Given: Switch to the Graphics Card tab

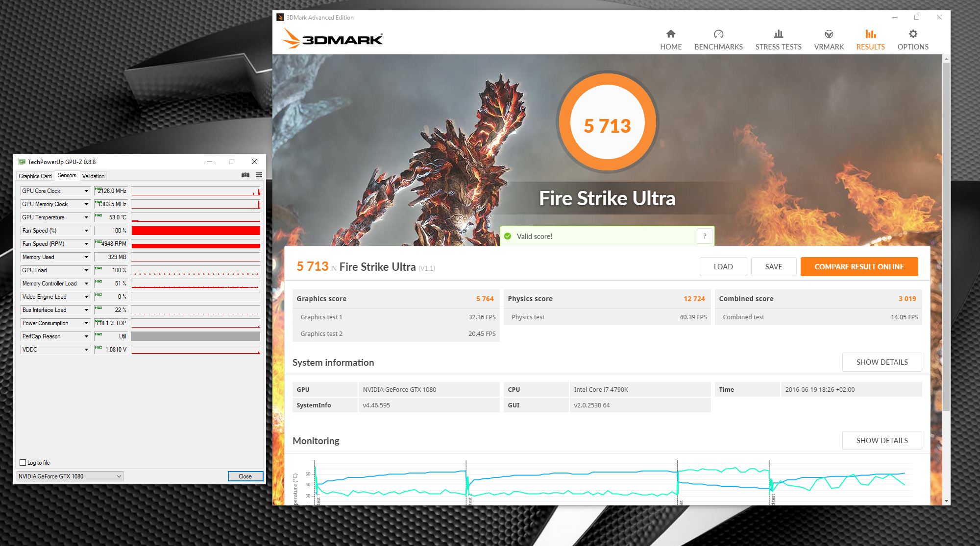Looking at the screenshot, I should tap(35, 176).
